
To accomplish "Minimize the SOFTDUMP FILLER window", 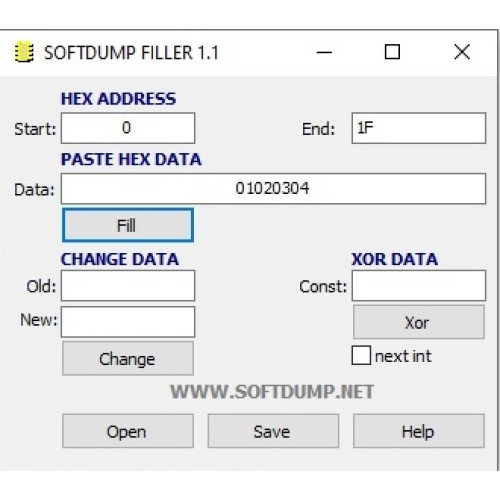I will tap(324, 52).
